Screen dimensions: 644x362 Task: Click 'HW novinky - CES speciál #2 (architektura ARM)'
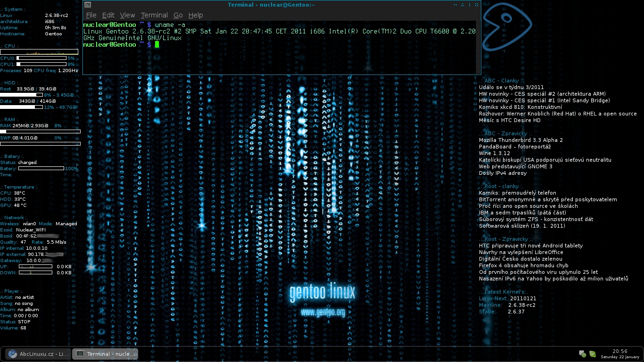pos(542,94)
